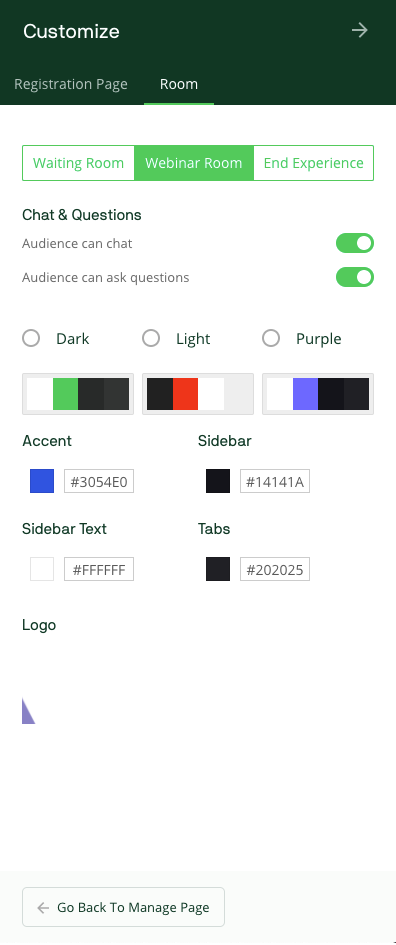Click the Tabs hex input #202025

pos(275,569)
